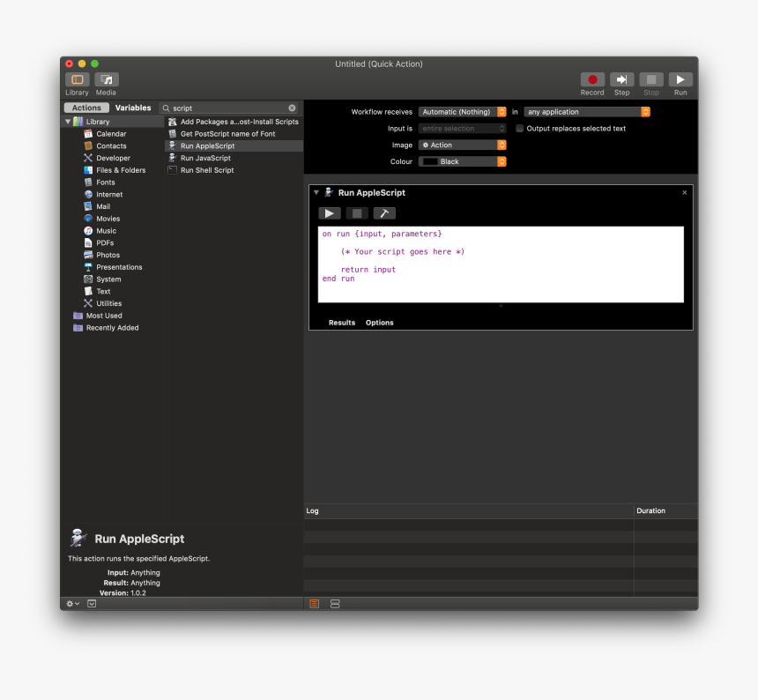Show the Options section of the action
The width and height of the screenshot is (758, 700).
point(380,323)
